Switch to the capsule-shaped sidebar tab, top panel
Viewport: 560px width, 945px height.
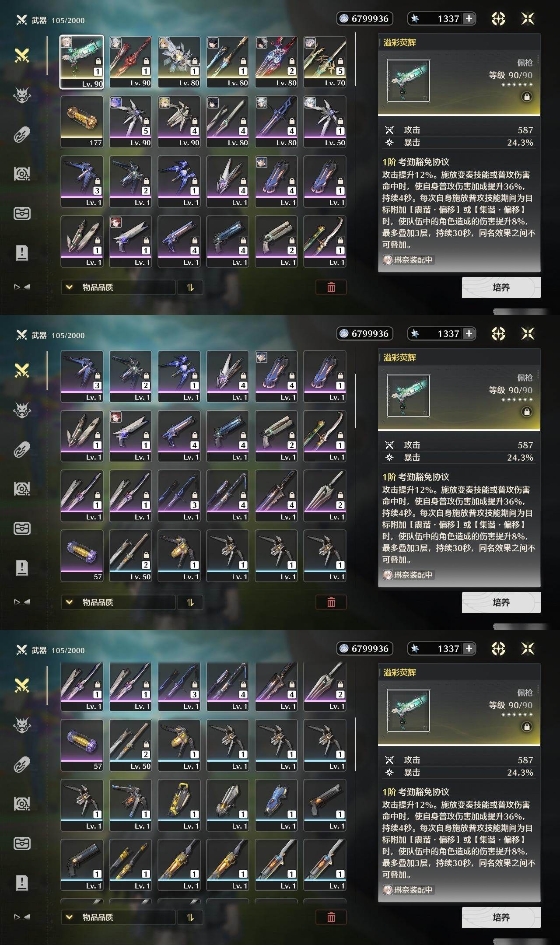tap(22, 135)
